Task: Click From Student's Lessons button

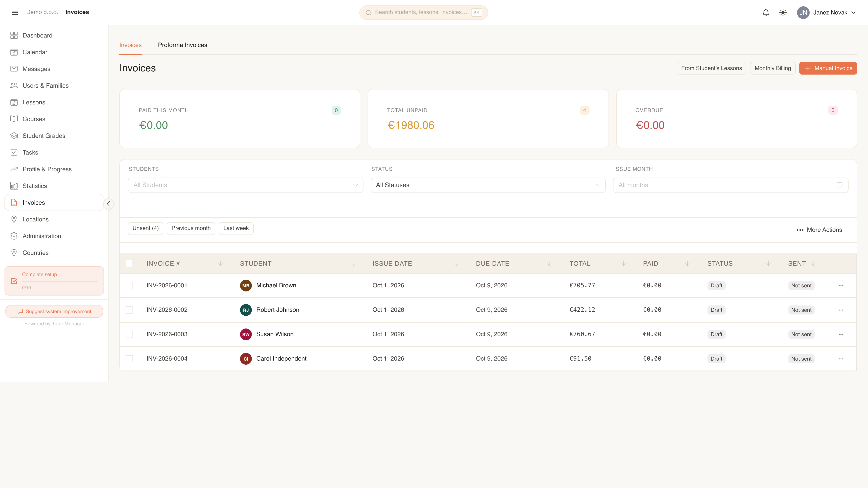Action: click(711, 68)
